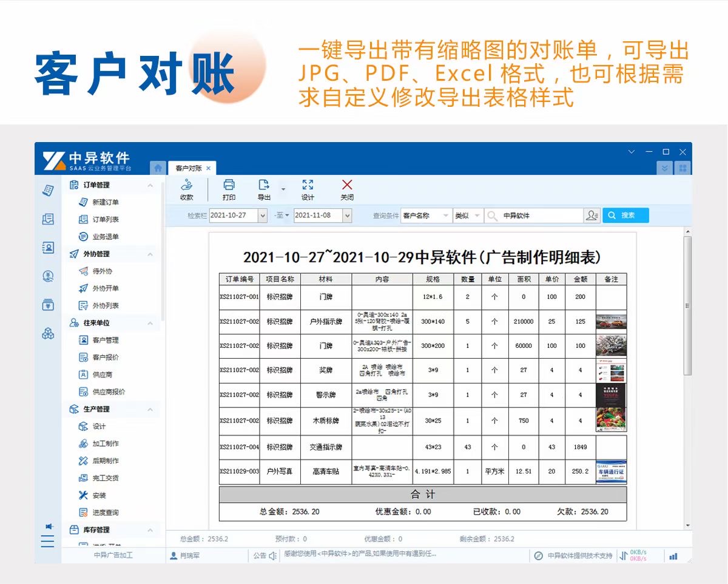This screenshot has width=728, height=584.
Task: Click the 打印 print icon
Action: (x=229, y=189)
